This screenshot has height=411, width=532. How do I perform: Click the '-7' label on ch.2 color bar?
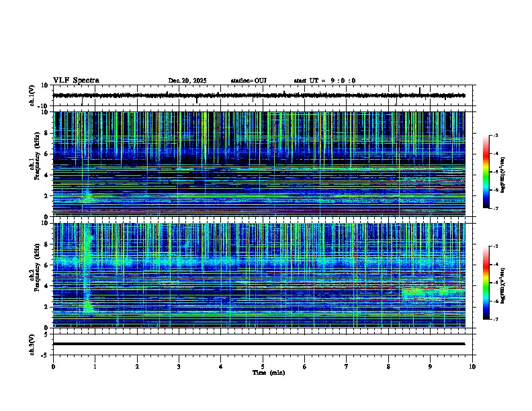[x=496, y=319]
